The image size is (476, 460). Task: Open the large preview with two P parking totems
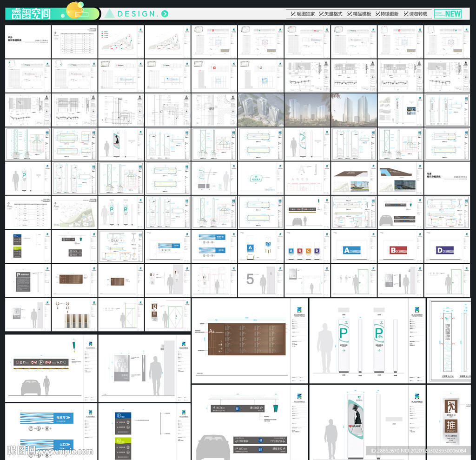367,340
